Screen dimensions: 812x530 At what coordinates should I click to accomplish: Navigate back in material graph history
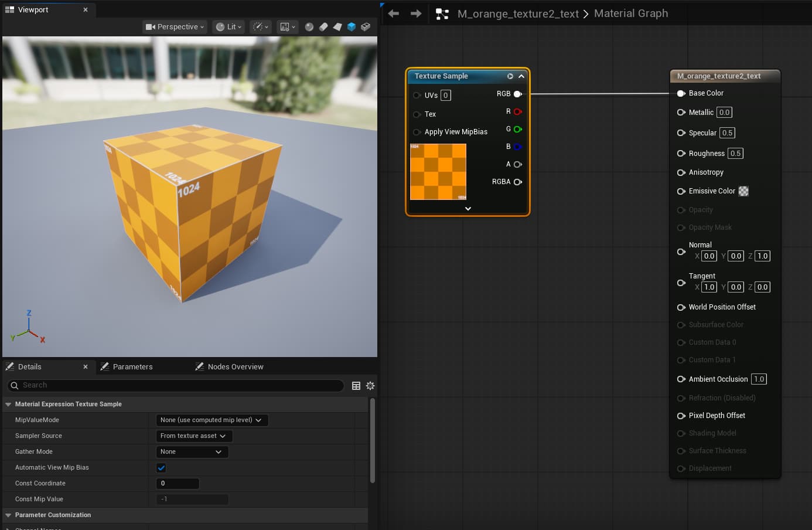[394, 13]
